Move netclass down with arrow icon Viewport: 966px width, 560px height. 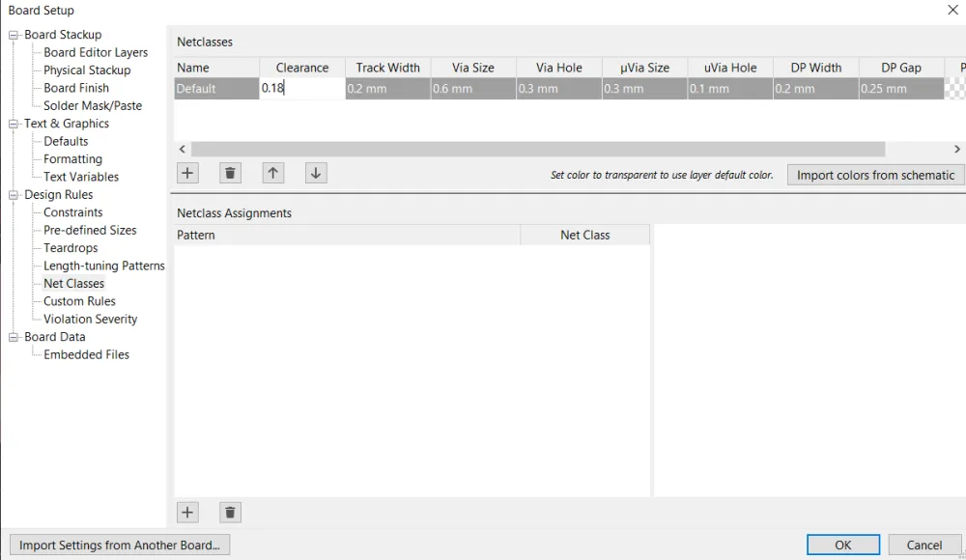(316, 174)
